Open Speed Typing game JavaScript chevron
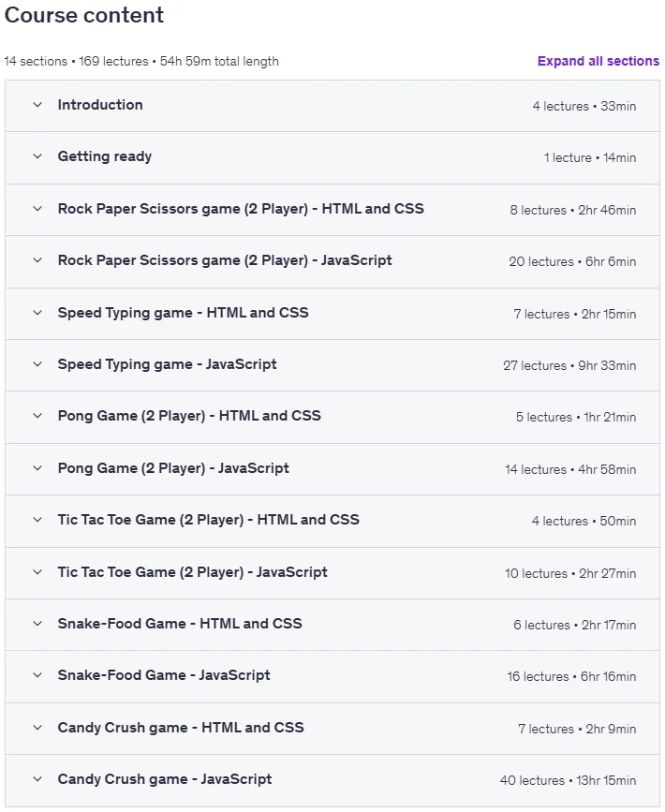The image size is (665, 812). click(37, 364)
